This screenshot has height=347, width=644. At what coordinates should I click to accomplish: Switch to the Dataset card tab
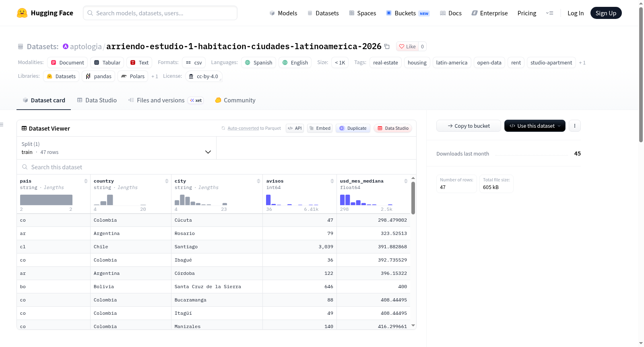click(x=44, y=100)
